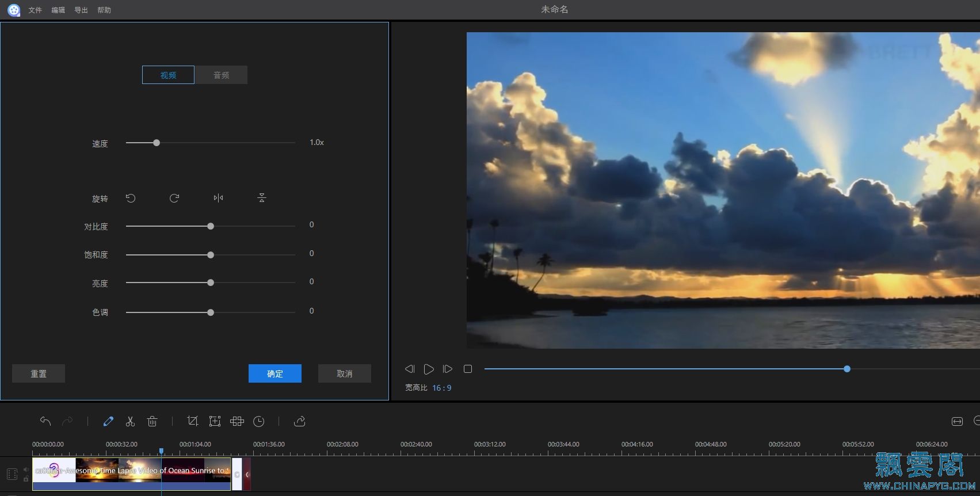Viewport: 980px width, 496px height.
Task: Open the 文件 menu
Action: tap(35, 10)
